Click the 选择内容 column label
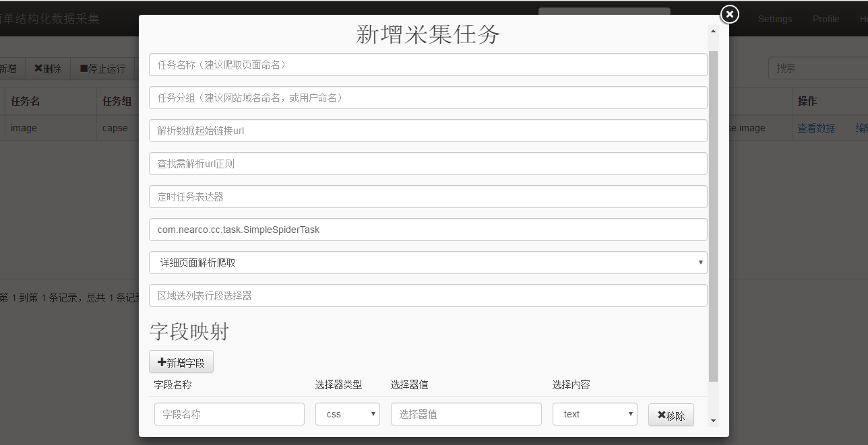Image resolution: width=868 pixels, height=445 pixels. point(571,384)
